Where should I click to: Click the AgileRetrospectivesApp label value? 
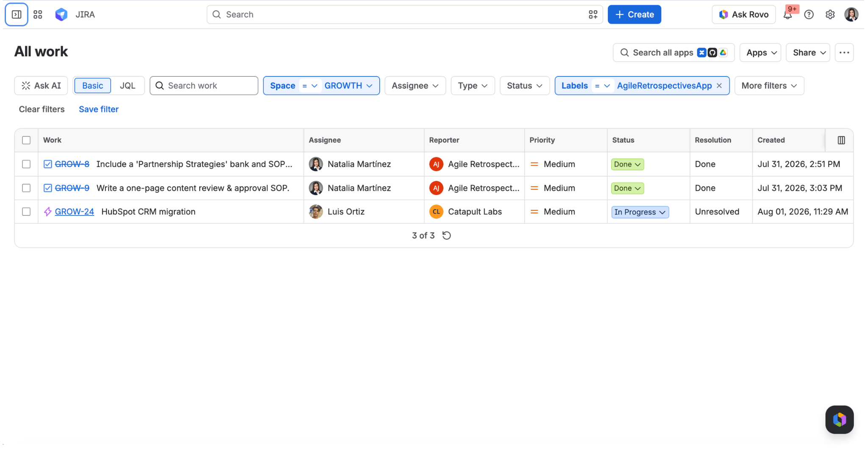pyautogui.click(x=664, y=86)
